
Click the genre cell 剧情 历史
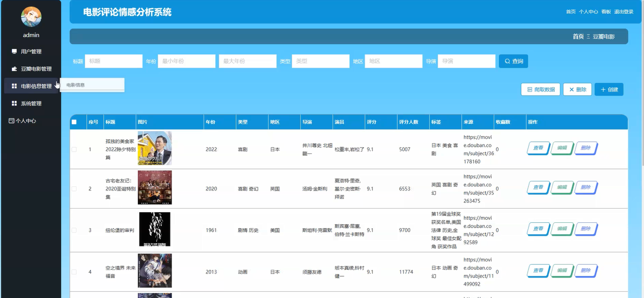tap(248, 230)
